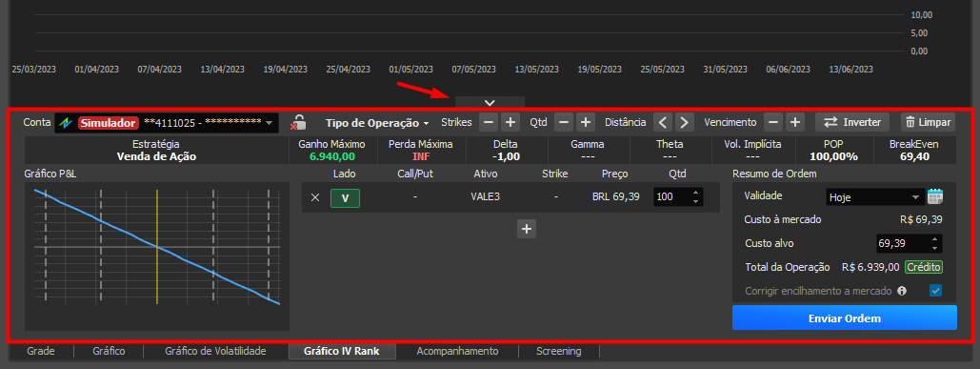
Task: Open the Simulador account dropdown
Action: click(167, 123)
